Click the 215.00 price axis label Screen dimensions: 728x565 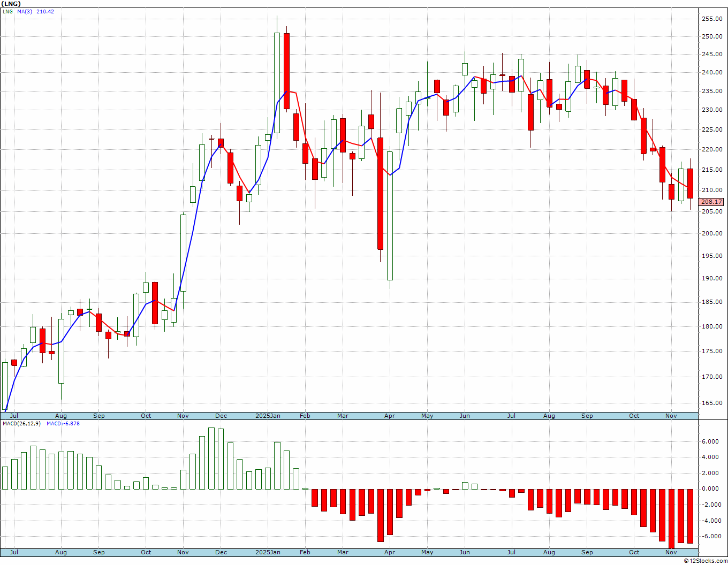(711, 170)
